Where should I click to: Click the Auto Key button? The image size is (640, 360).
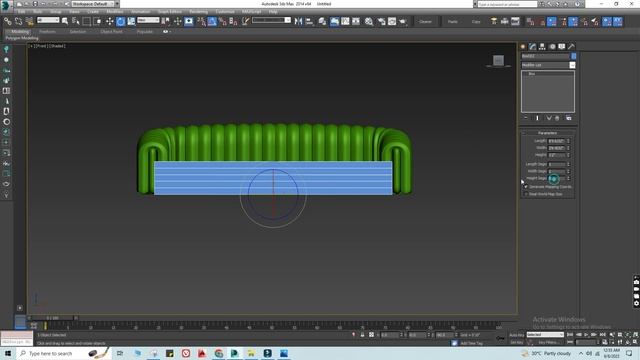pos(517,335)
